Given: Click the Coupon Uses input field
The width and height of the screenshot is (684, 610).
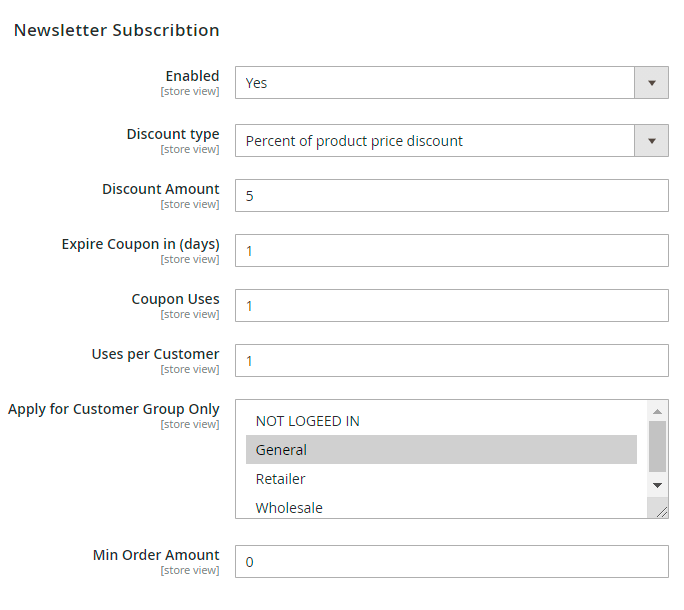Looking at the screenshot, I should [x=451, y=306].
